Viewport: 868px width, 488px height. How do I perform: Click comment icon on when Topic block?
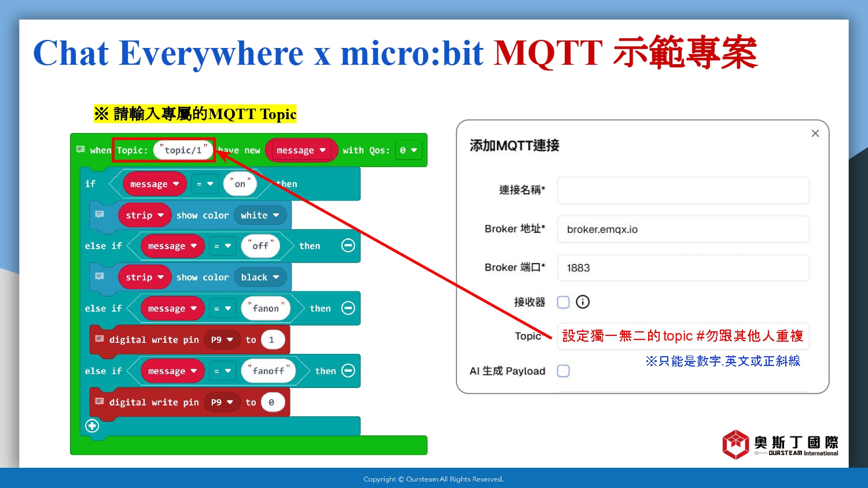[x=80, y=150]
